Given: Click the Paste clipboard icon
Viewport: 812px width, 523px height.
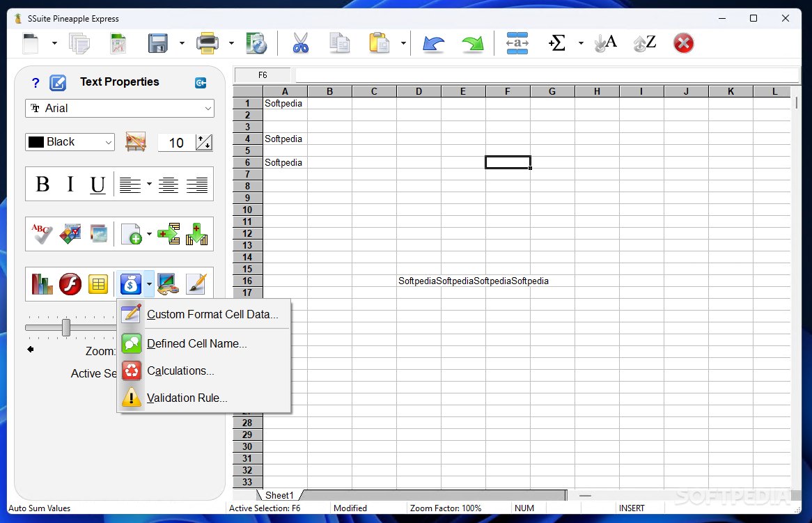Looking at the screenshot, I should pos(379,43).
